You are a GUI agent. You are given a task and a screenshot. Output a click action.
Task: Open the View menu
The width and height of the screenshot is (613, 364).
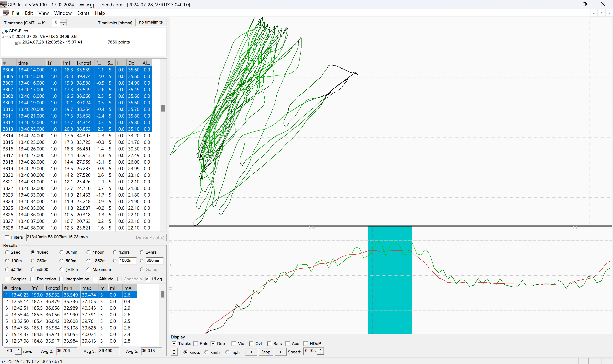[x=43, y=13]
